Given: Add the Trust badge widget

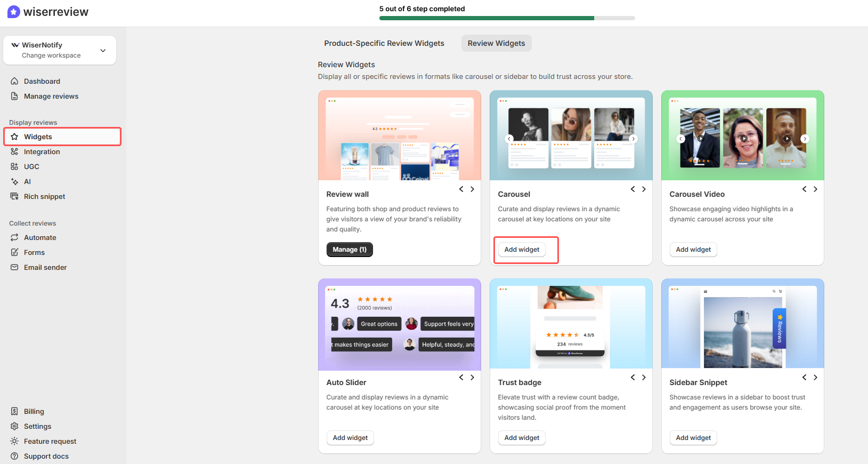Looking at the screenshot, I should pos(522,438).
